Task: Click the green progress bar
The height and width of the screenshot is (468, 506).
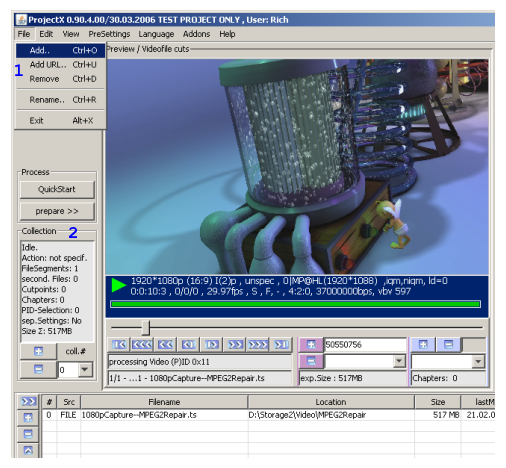Action: 295,304
